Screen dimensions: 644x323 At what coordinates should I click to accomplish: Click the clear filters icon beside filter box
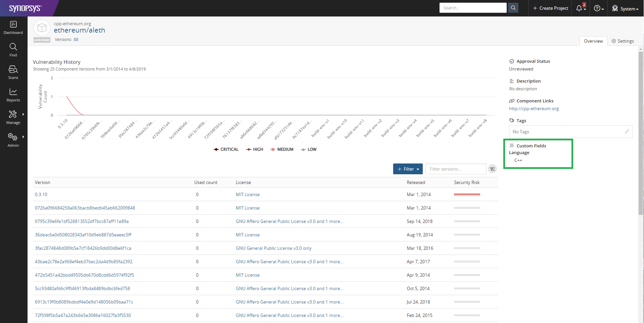tap(492, 169)
